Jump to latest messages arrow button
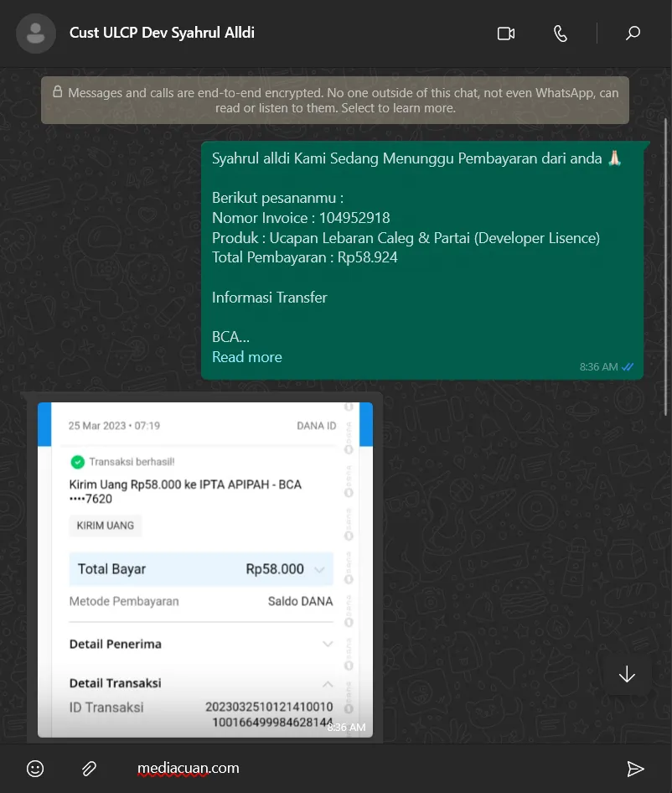The height and width of the screenshot is (793, 672). tap(627, 675)
